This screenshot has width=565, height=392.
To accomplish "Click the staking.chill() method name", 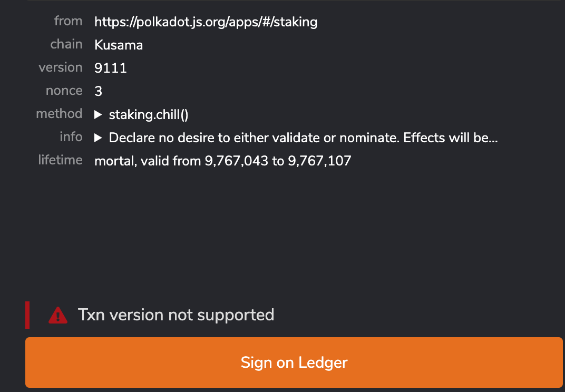I will pos(149,114).
